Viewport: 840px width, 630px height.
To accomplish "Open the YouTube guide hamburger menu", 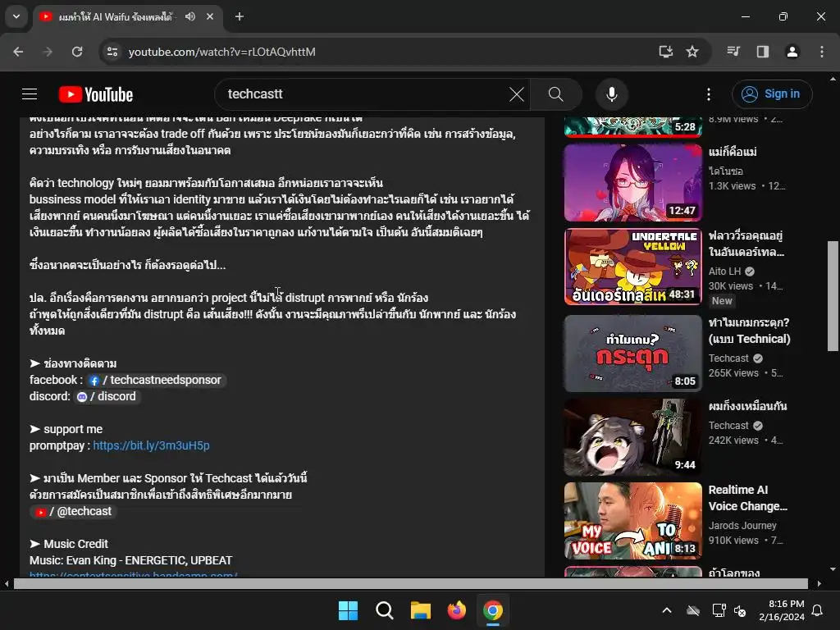I will tap(30, 94).
